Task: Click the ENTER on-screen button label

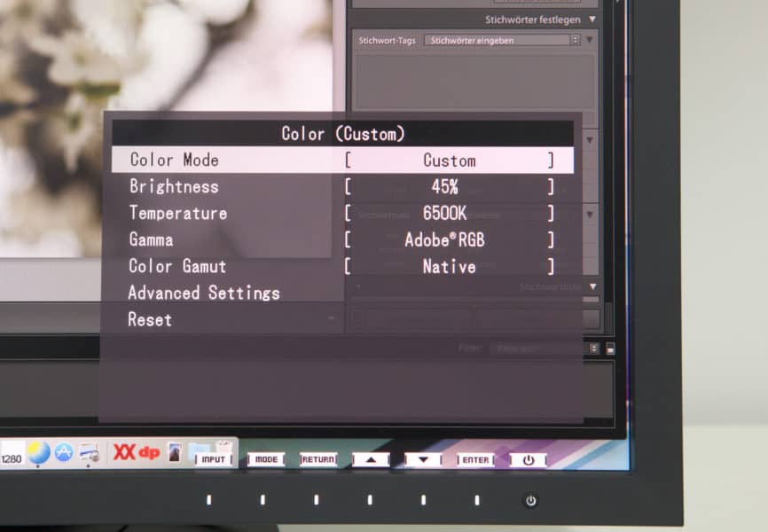Action: point(475,459)
